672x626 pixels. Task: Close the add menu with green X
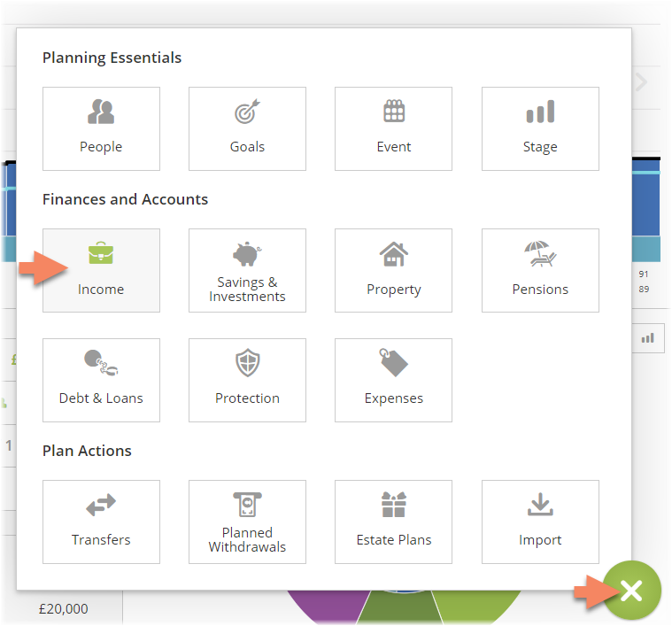pyautogui.click(x=631, y=591)
